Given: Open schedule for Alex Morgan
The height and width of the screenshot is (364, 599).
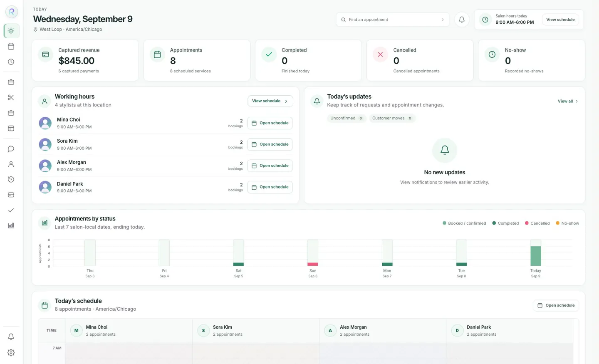Looking at the screenshot, I should coord(270,166).
